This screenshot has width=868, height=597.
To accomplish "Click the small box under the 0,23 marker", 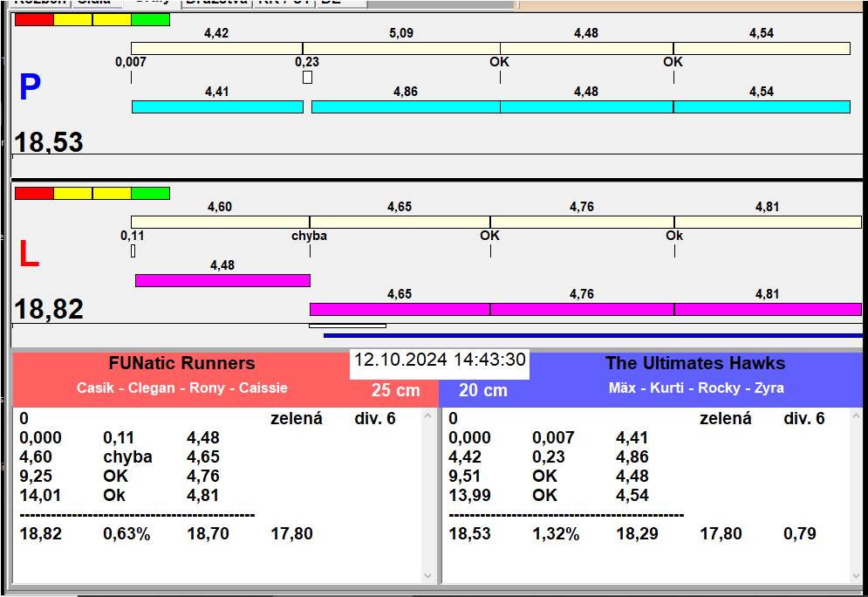I will coord(307,78).
